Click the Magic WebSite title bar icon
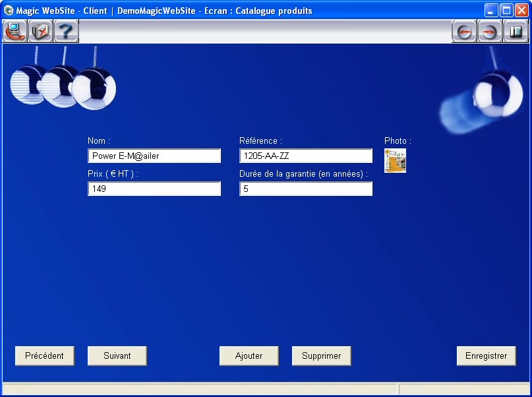 click(x=9, y=11)
